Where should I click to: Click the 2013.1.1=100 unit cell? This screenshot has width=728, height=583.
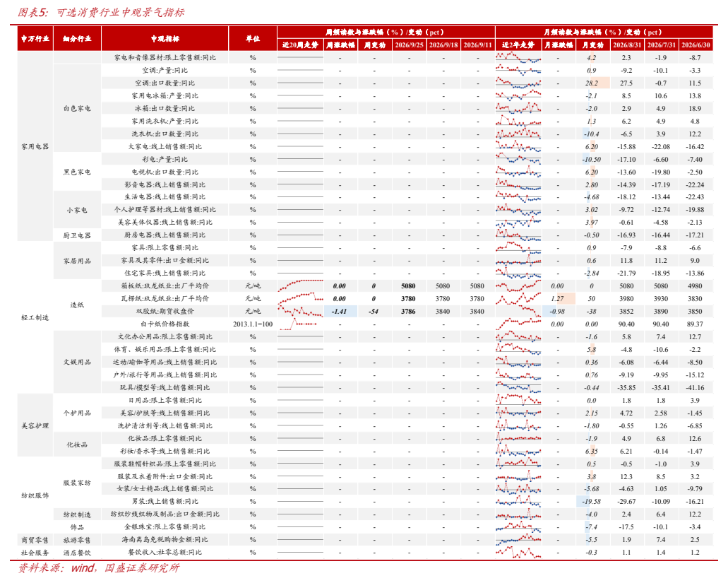tap(253, 324)
